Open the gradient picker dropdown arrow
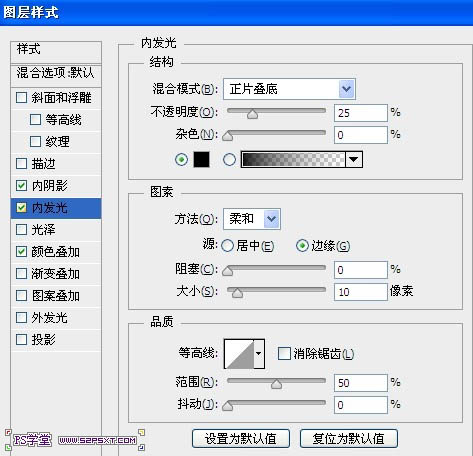473x456 pixels. coord(354,159)
